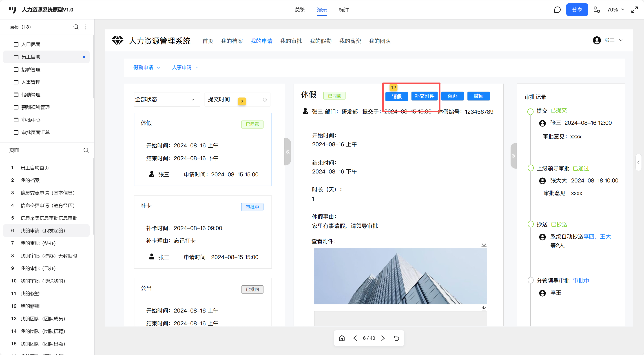
Task: Download the building photo attachment
Action: point(484,244)
